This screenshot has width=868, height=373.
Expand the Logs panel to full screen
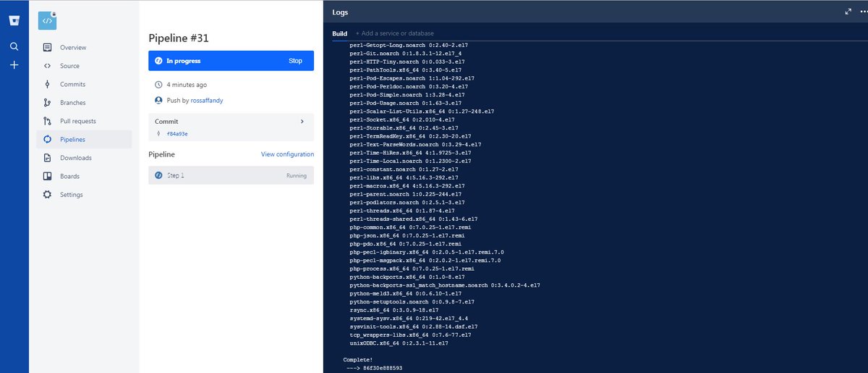point(848,12)
